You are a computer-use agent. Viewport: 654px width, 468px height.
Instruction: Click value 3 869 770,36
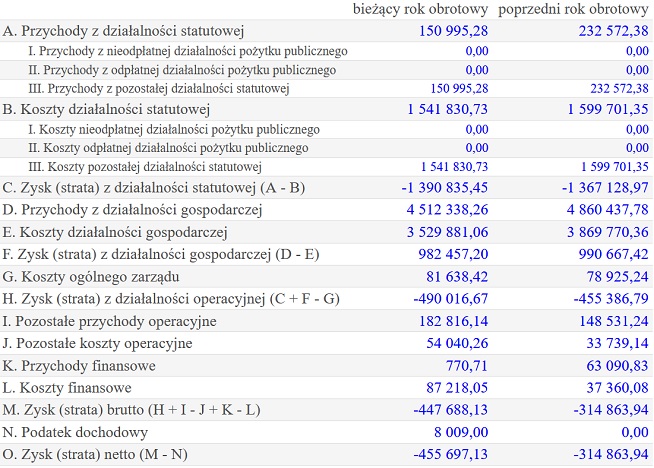608,232
